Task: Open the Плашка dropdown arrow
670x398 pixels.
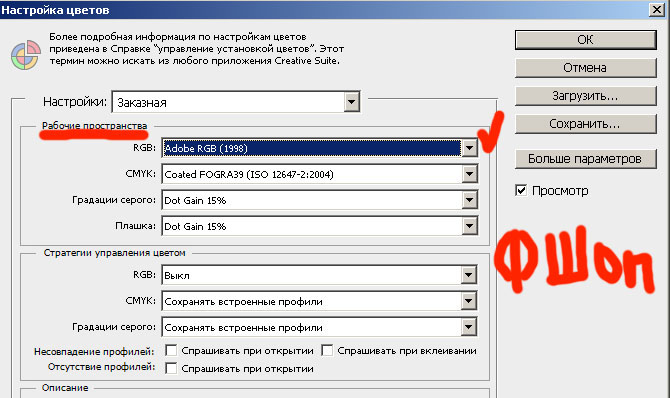Action: click(x=469, y=226)
